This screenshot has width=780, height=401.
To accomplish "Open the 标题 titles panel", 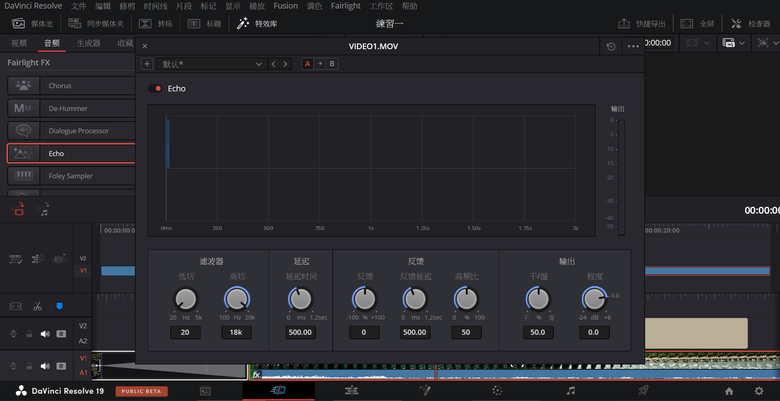I will (x=204, y=23).
